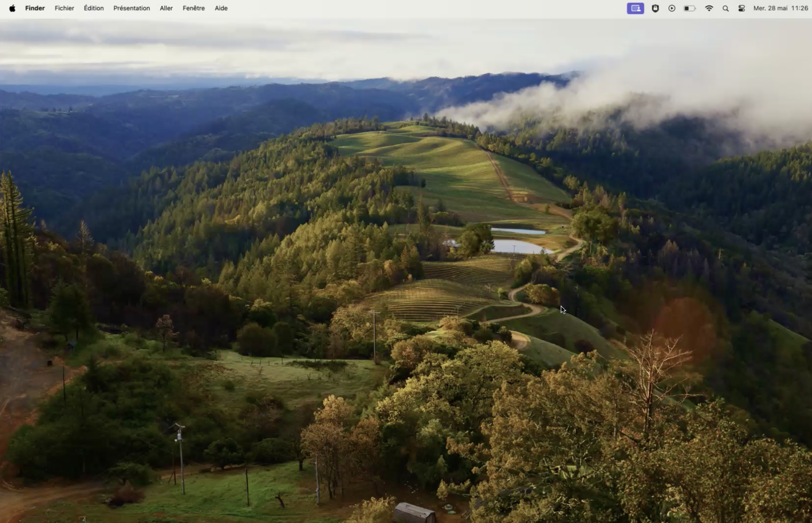Open the Finder menu
This screenshot has width=812, height=523.
pos(35,8)
